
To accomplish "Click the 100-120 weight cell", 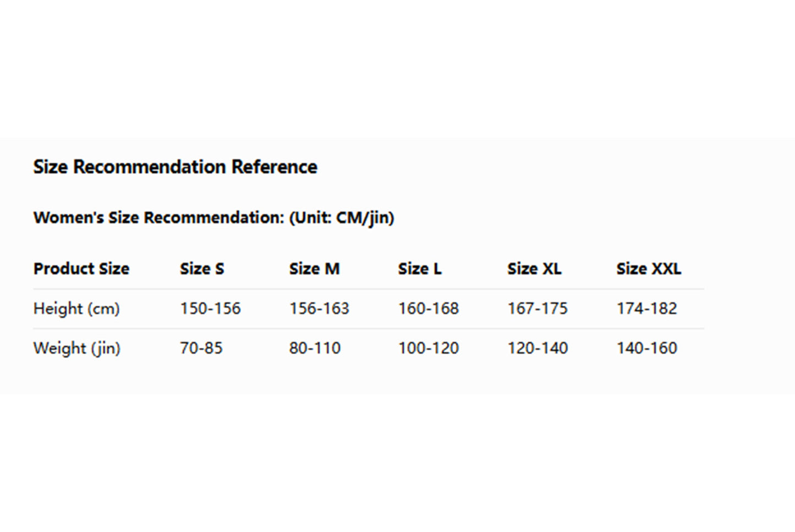I will (x=429, y=348).
